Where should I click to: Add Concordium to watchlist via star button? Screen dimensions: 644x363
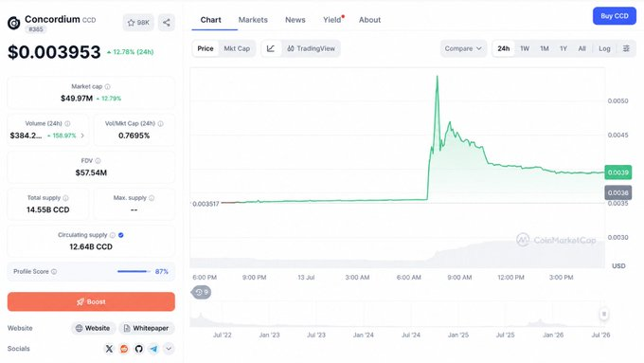138,23
